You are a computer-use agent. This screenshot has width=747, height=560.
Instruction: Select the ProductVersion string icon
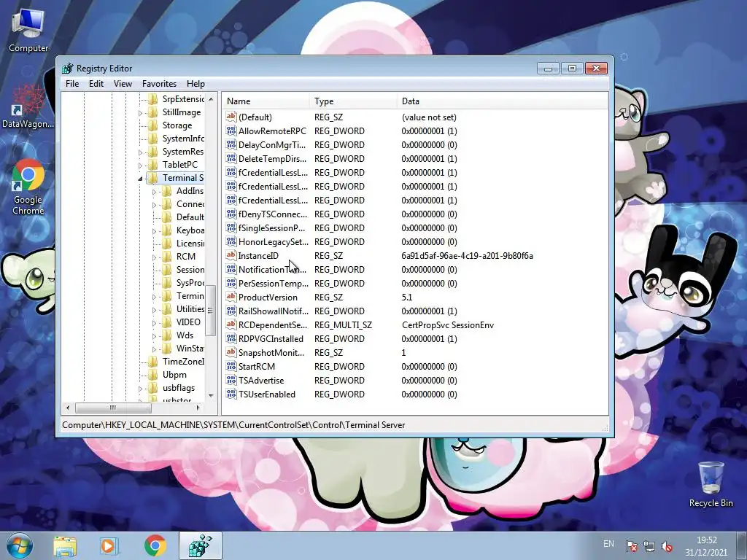[x=231, y=297]
